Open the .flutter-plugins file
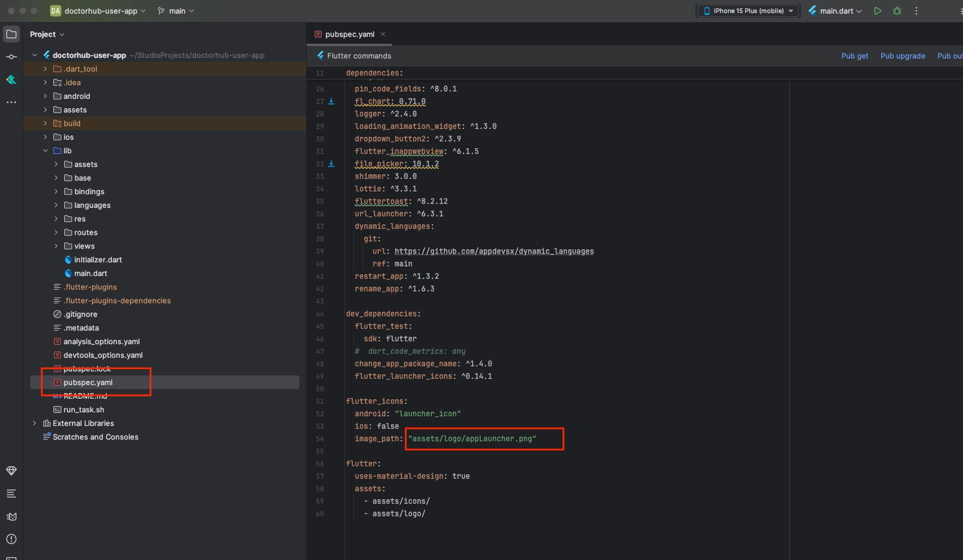963x560 pixels. click(90, 287)
